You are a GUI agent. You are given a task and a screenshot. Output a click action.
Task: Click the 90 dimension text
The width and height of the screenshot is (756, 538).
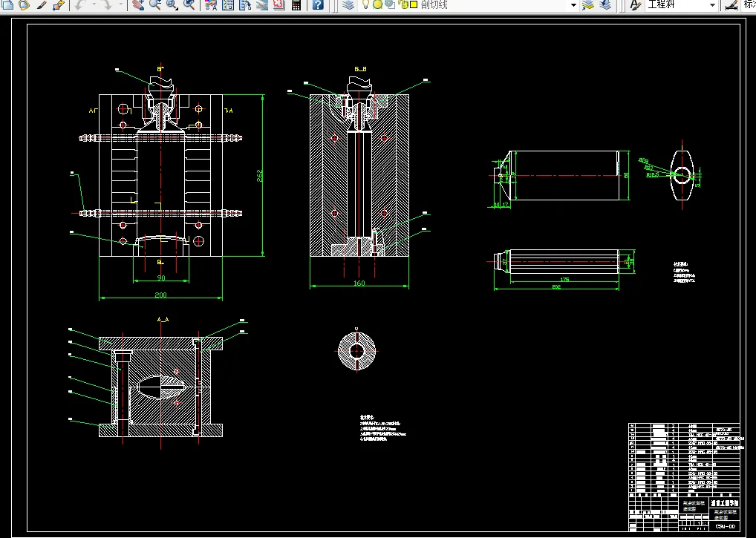point(161,278)
